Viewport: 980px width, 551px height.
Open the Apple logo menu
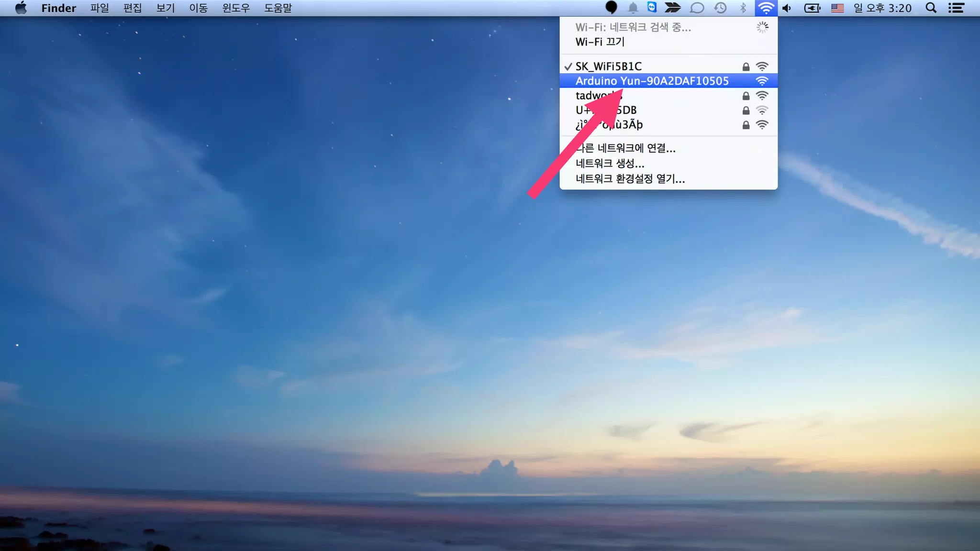21,8
